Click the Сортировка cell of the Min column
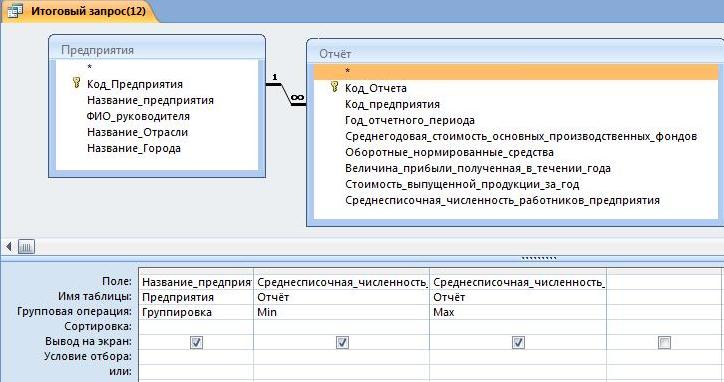Screen dimensions: 724x382 point(341,327)
